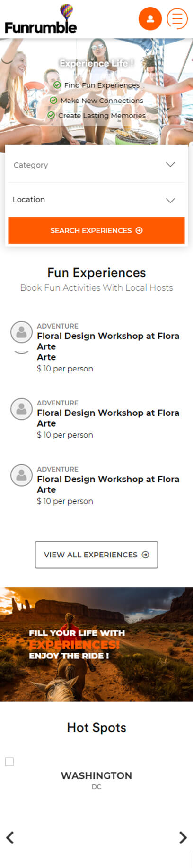Go to next Hot Spots slide arrow
The image size is (193, 868).
(183, 837)
